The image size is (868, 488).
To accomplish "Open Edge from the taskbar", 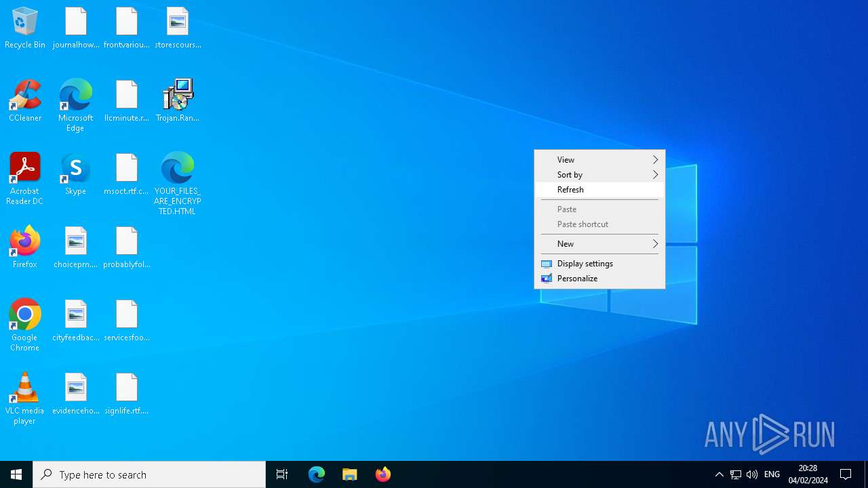I will point(317,474).
